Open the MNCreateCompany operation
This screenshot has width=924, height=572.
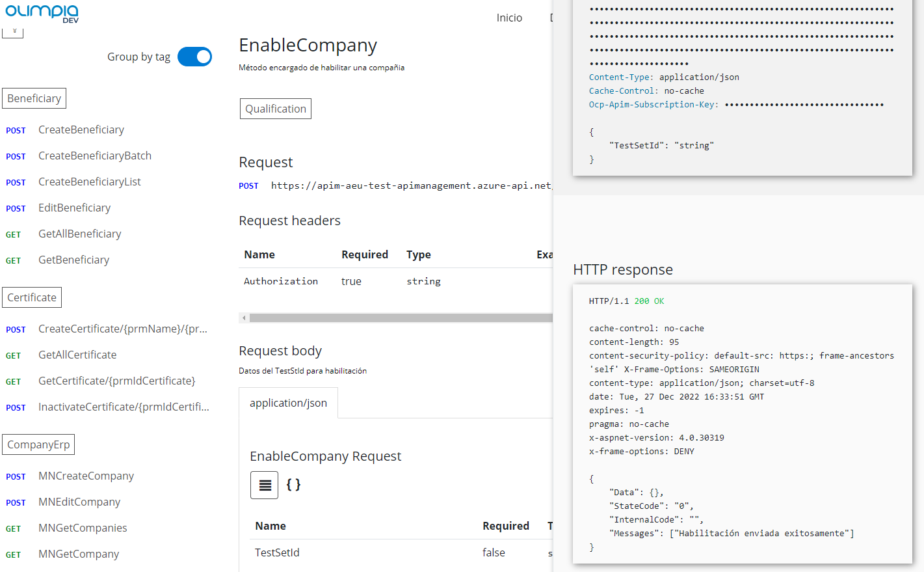(86, 476)
